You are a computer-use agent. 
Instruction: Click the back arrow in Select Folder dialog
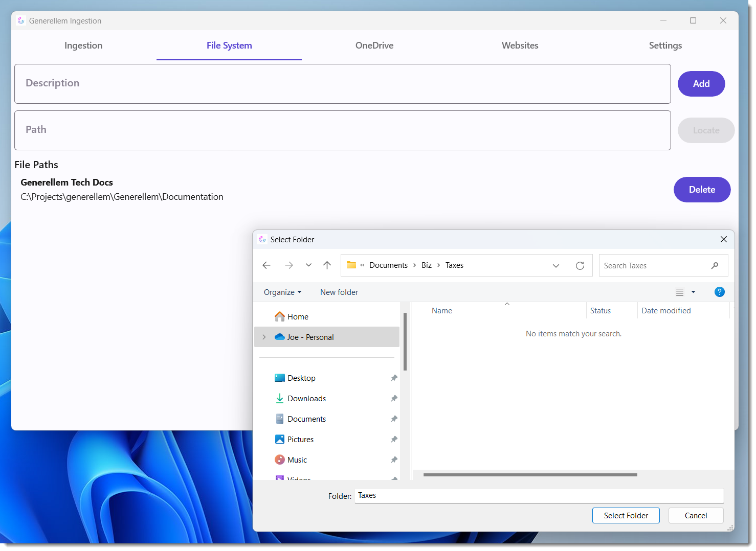(266, 265)
